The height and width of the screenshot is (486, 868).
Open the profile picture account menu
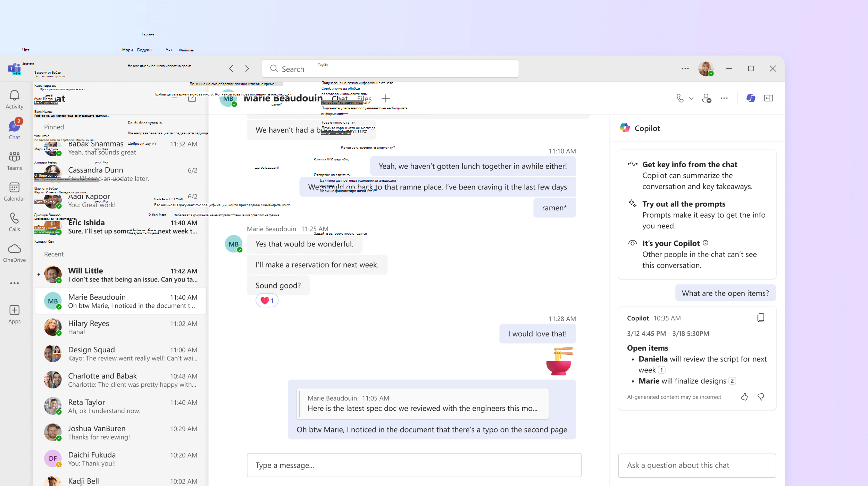click(706, 68)
